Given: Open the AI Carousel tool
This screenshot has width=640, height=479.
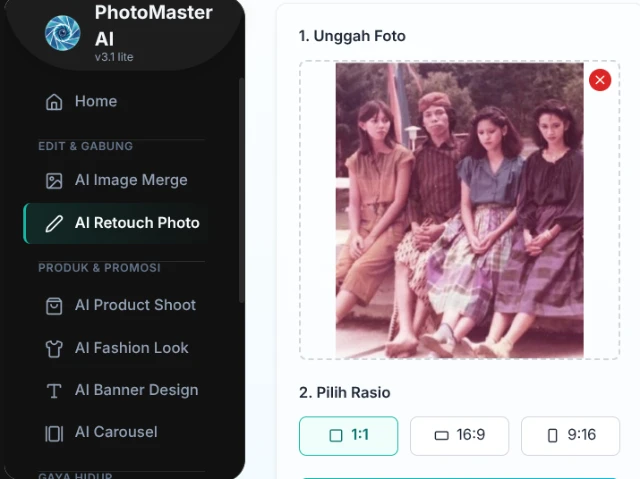Looking at the screenshot, I should [116, 432].
